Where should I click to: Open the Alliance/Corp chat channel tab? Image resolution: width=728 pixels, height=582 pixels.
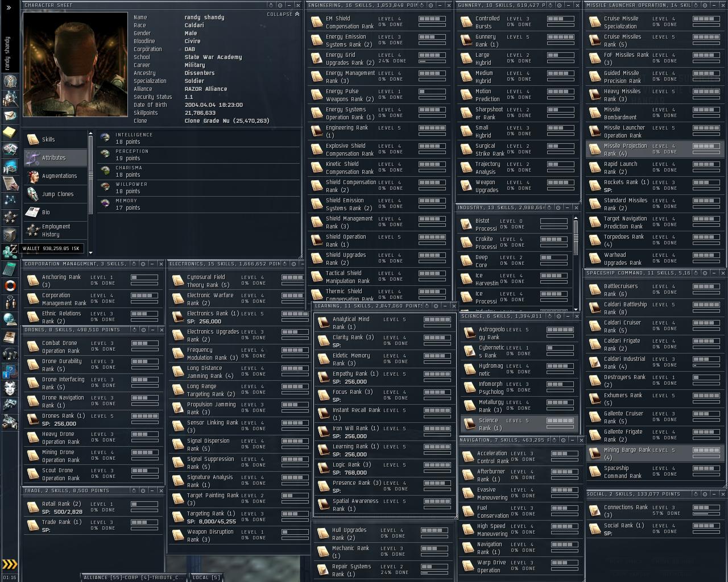click(134, 577)
